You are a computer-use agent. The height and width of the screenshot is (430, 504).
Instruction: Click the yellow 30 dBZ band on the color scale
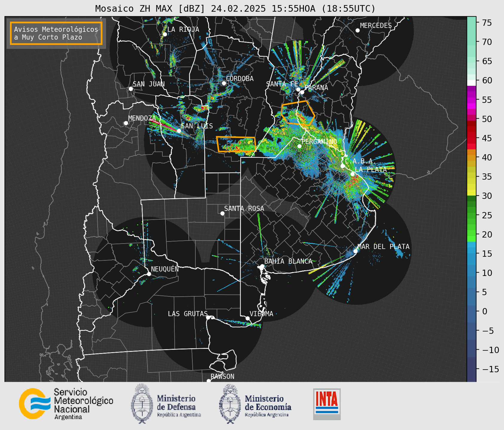pyautogui.click(x=471, y=193)
